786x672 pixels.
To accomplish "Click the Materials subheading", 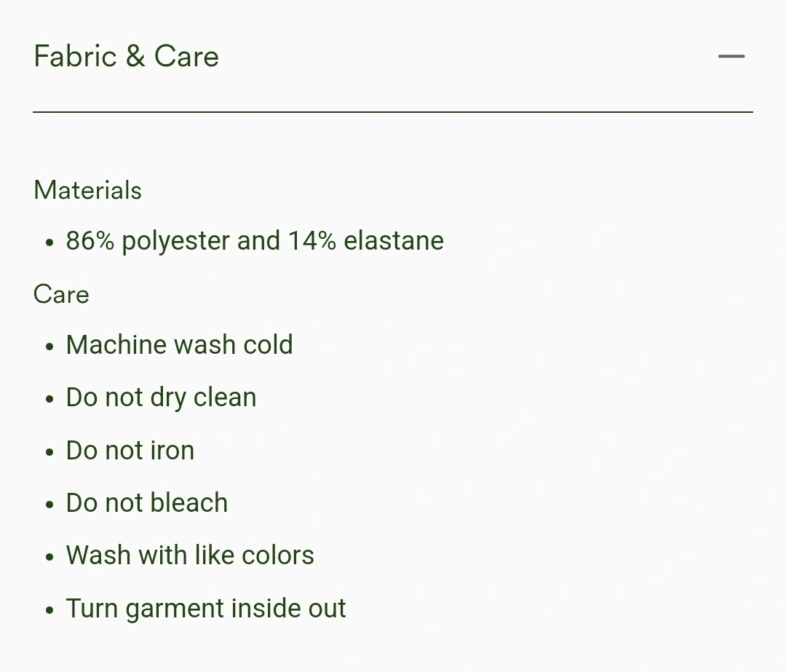I will 88,191.
